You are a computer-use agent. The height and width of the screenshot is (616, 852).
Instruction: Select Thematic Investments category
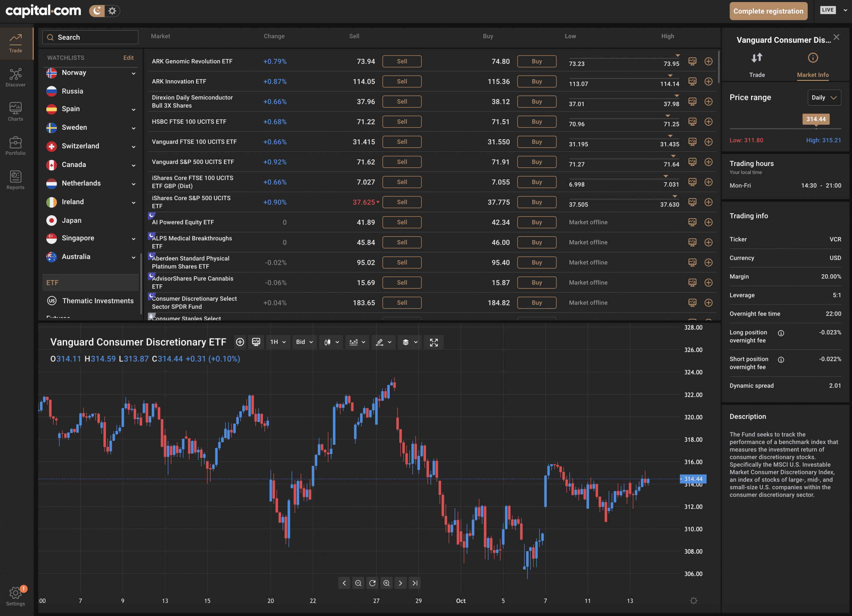point(90,301)
